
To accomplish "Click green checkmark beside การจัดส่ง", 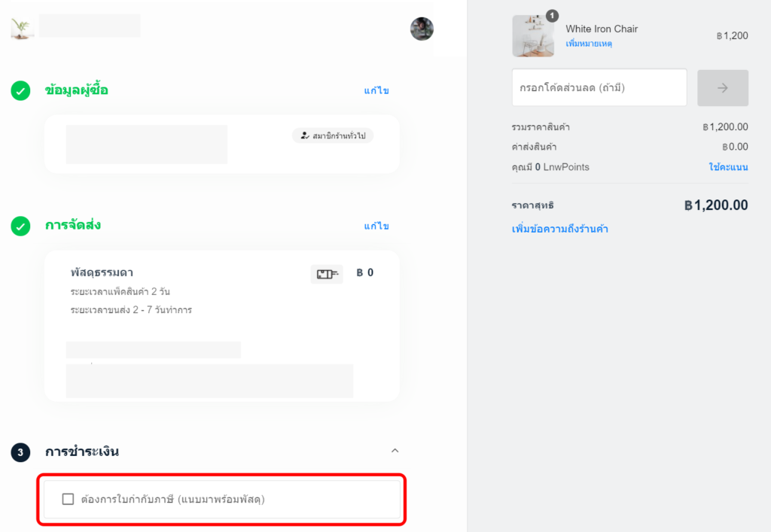I will pos(20,226).
